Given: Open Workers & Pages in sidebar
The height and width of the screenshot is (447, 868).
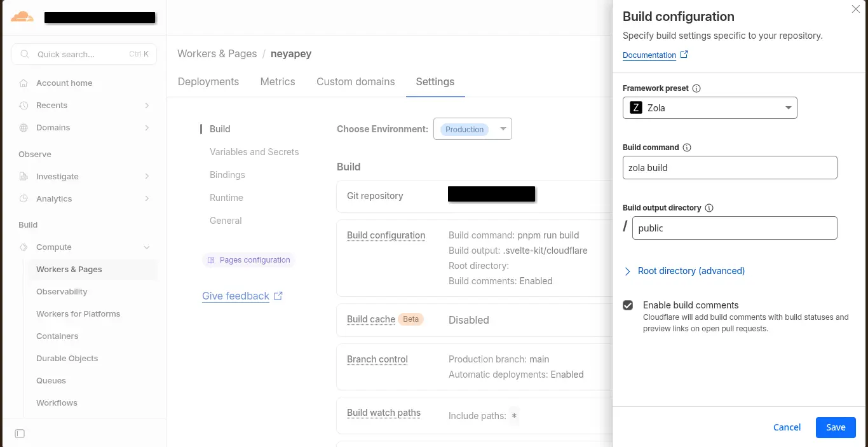Looking at the screenshot, I should (69, 270).
